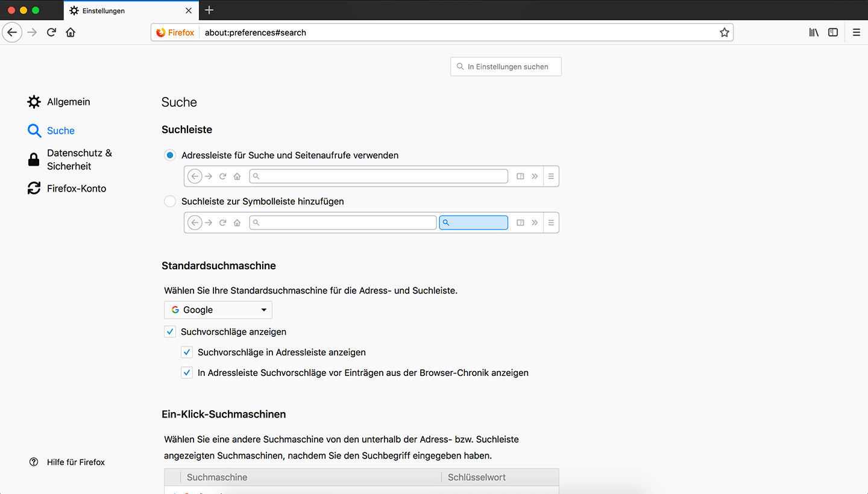The image size is (868, 494).
Task: Toggle Suchvorschläge in Adressleiste anzeigen checkbox
Action: 187,352
